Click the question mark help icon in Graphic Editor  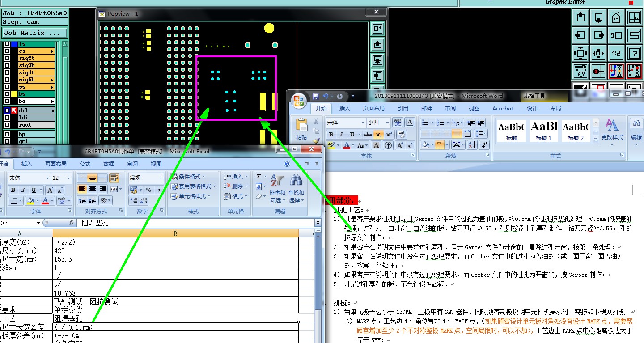[x=634, y=53]
